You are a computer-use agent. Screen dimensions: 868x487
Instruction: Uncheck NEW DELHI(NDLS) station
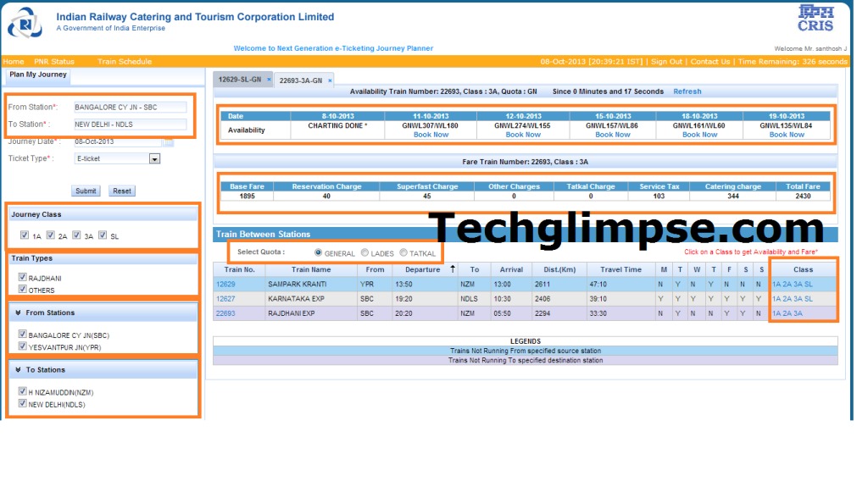click(22, 403)
